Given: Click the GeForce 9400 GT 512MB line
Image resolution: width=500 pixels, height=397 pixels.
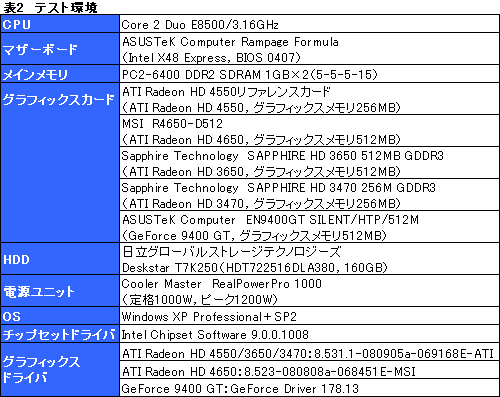Looking at the screenshot, I should coord(254,236).
